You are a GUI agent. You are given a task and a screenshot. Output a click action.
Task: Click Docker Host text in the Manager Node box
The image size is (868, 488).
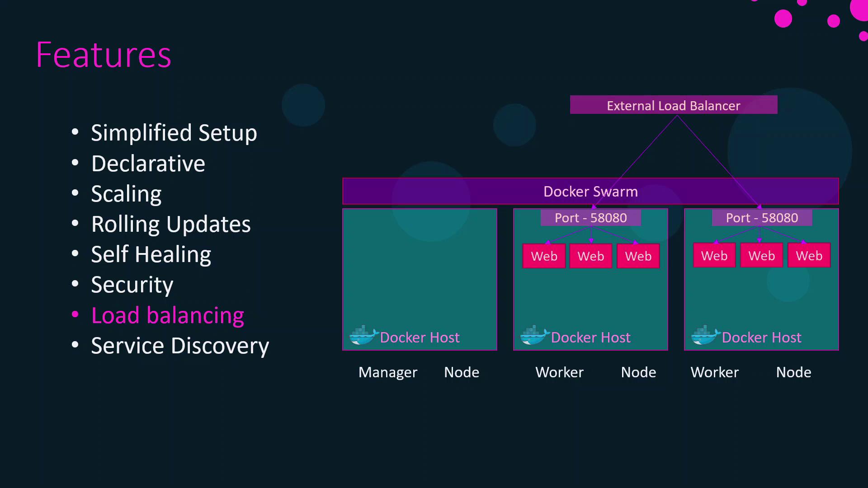point(420,338)
